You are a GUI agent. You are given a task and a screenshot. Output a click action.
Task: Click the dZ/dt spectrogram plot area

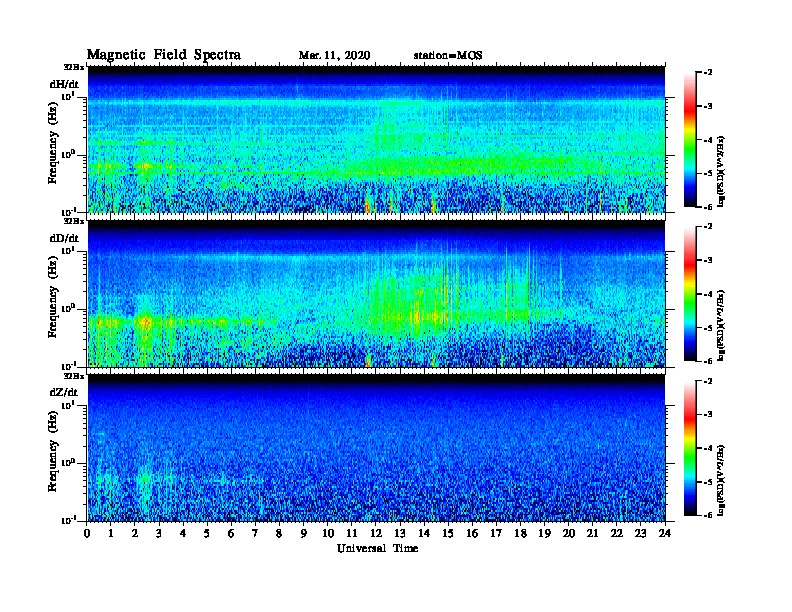coord(376,448)
